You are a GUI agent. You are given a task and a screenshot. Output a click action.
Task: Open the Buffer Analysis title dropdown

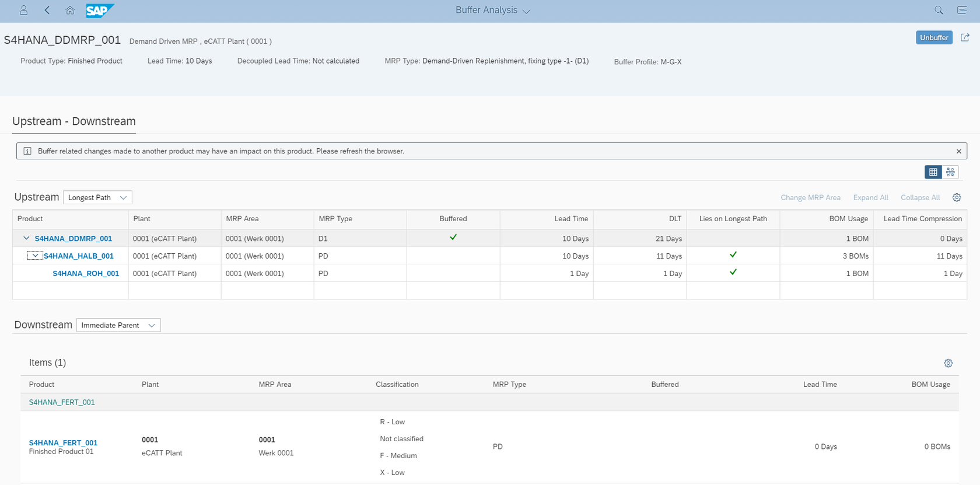(x=493, y=11)
